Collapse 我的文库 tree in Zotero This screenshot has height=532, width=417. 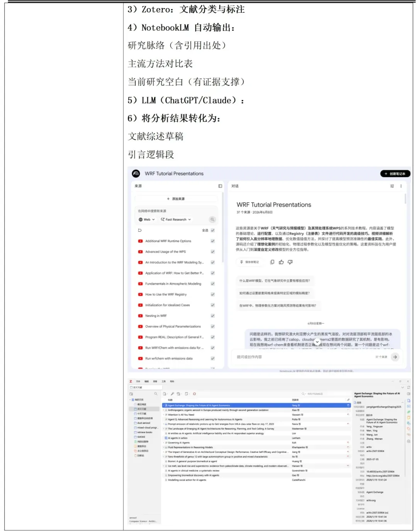131,400
